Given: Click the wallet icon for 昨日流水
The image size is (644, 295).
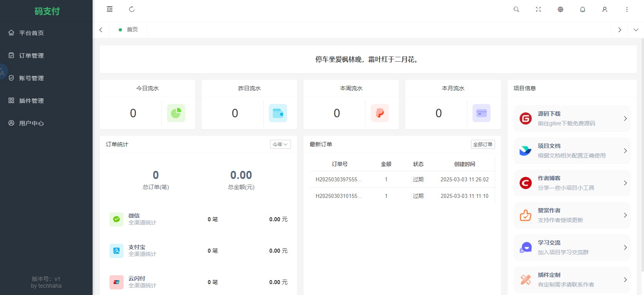Looking at the screenshot, I should [x=278, y=113].
